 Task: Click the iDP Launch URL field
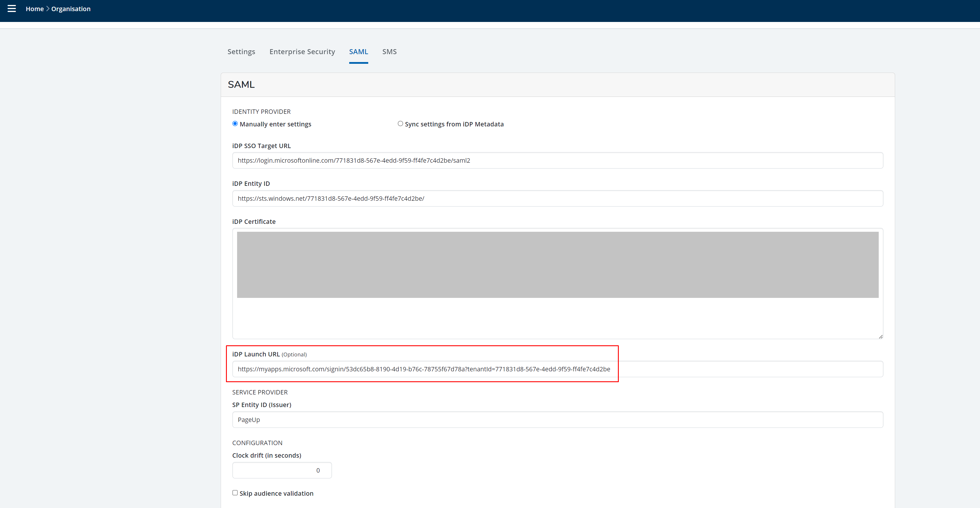(x=557, y=369)
